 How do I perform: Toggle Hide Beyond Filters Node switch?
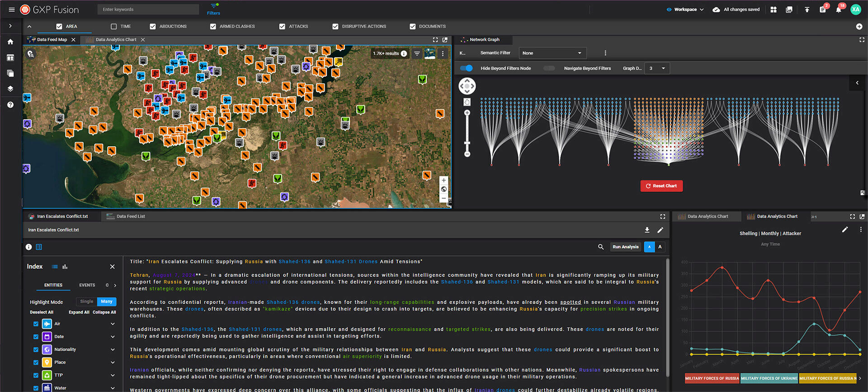point(466,68)
